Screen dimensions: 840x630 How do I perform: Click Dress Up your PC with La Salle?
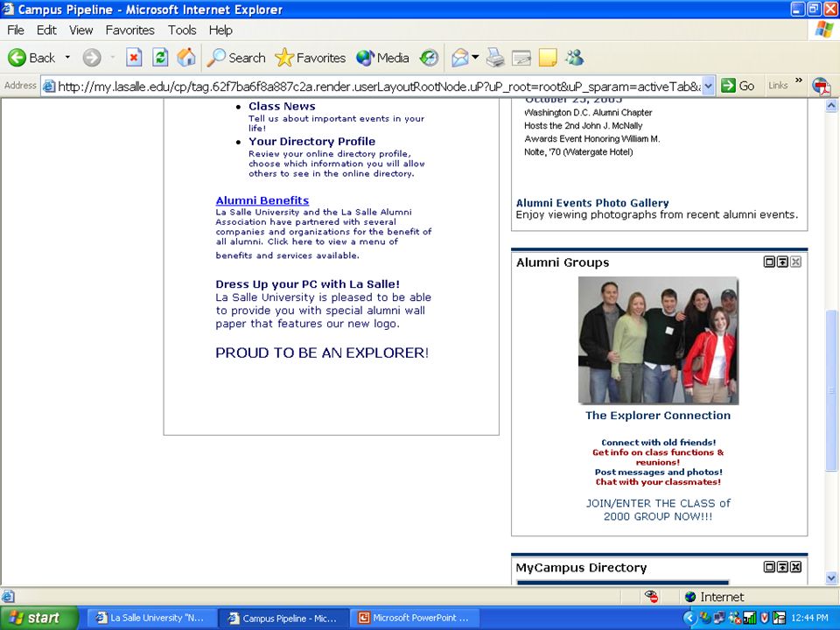(307, 283)
